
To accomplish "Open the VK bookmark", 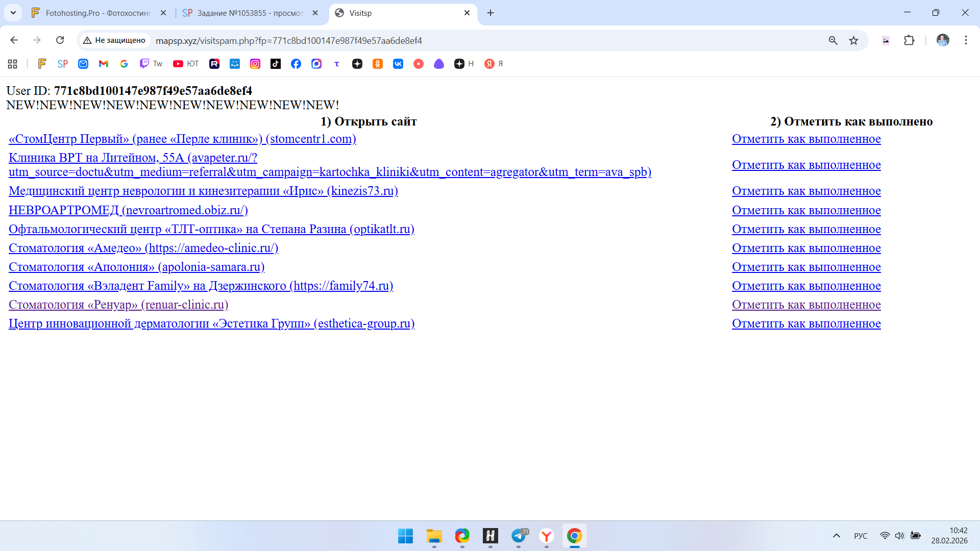I will tap(398, 64).
